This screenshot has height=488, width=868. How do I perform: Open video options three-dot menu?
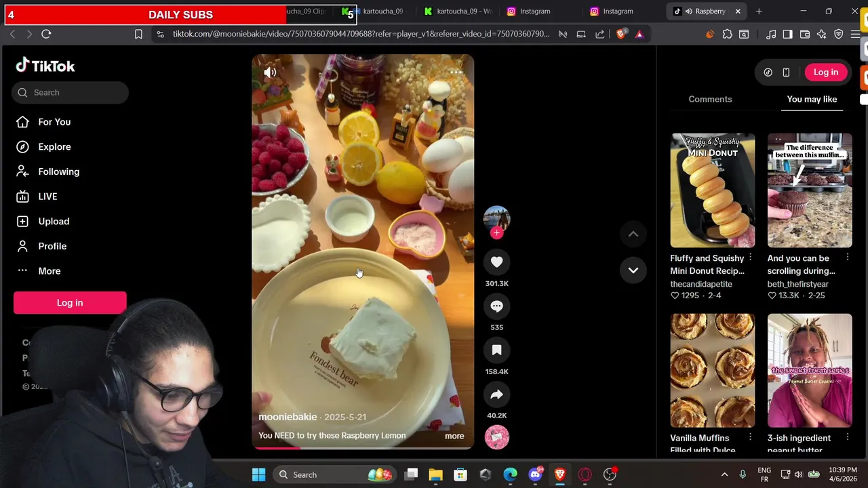point(456,72)
